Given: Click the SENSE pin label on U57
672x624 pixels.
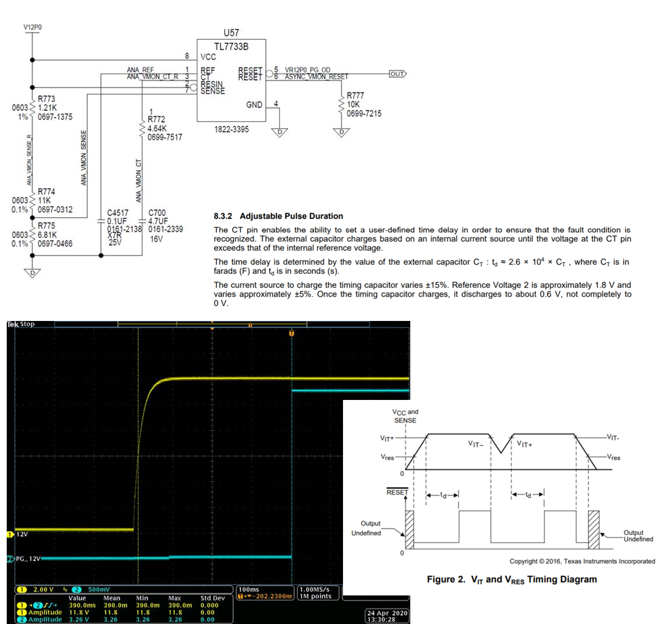Looking at the screenshot, I should [212, 91].
